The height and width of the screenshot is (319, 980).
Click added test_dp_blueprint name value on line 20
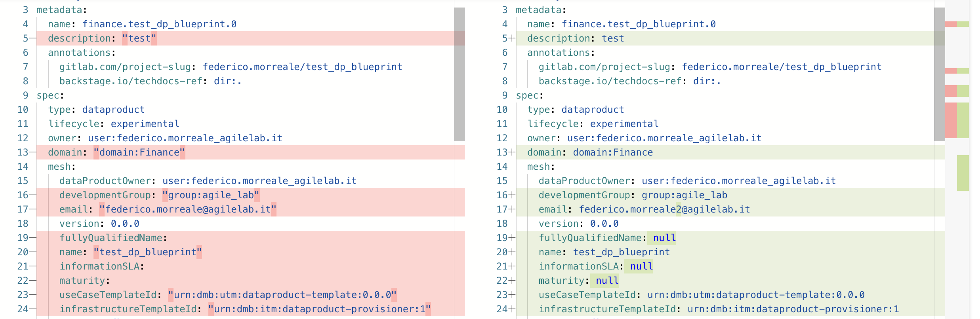coord(622,252)
